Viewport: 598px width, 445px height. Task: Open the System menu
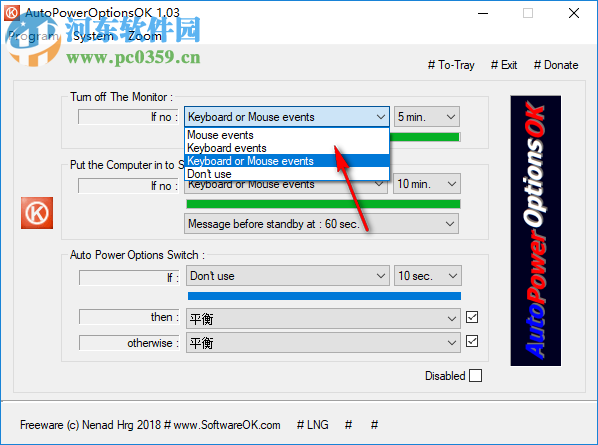pyautogui.click(x=93, y=36)
